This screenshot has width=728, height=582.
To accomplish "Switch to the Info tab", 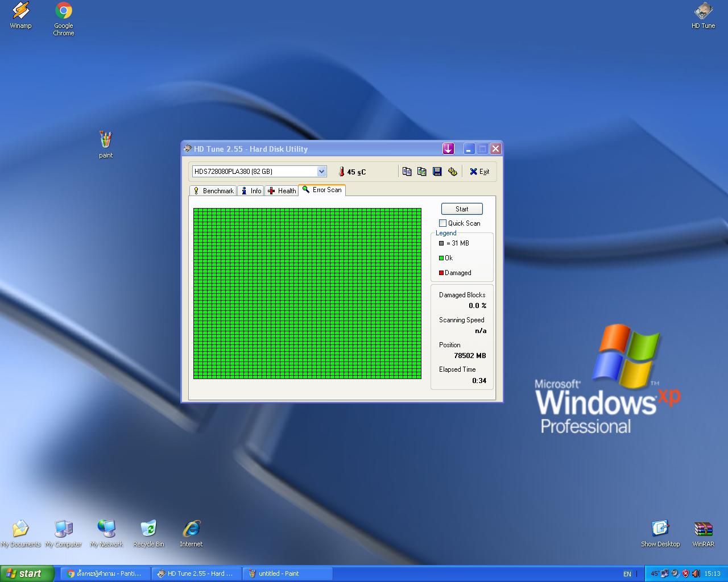I will click(251, 191).
